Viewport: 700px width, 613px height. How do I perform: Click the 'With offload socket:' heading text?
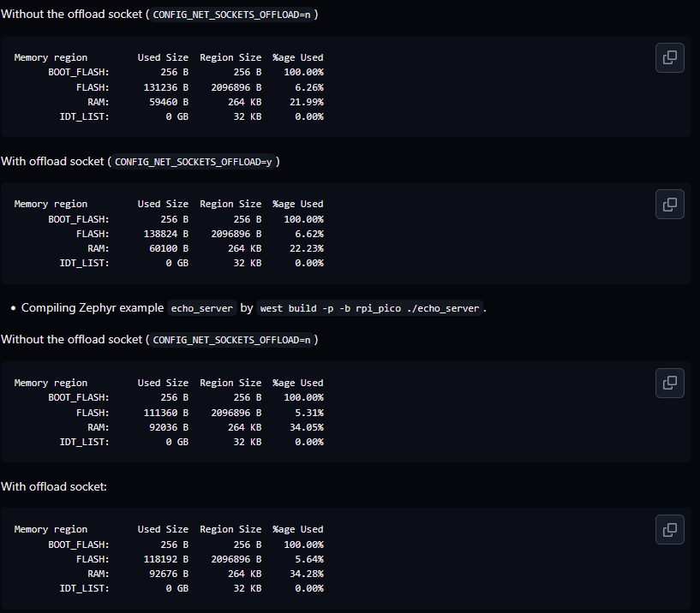point(53,486)
